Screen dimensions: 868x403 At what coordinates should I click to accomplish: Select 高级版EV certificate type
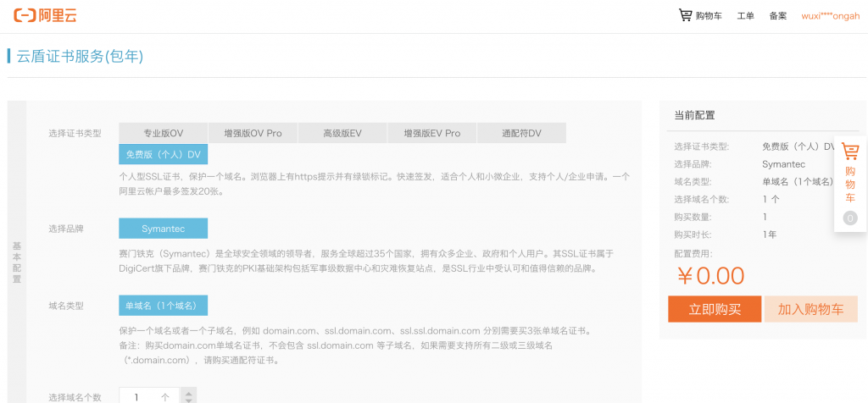tap(342, 133)
